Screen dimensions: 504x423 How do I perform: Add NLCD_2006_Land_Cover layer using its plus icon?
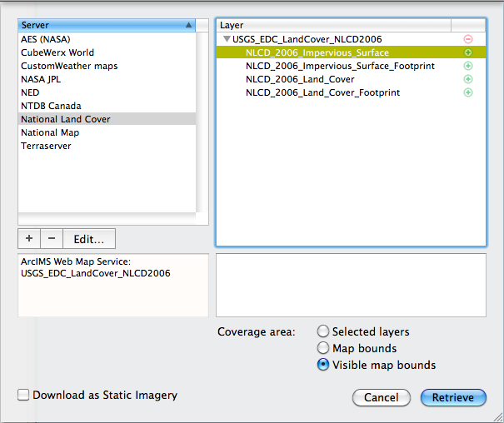pyautogui.click(x=468, y=79)
